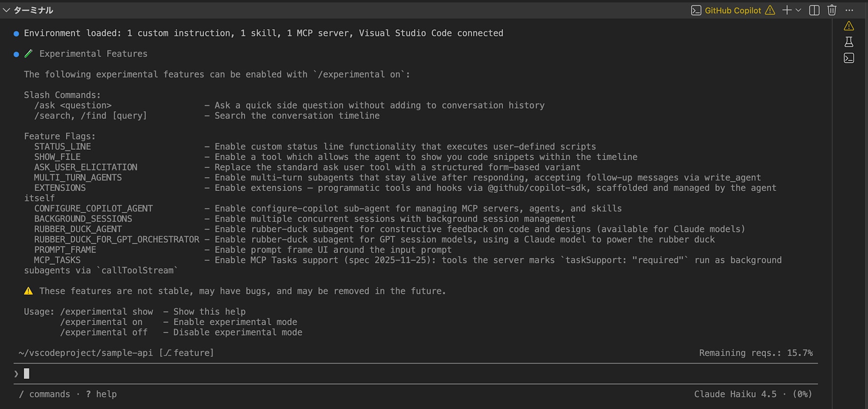
Task: Click the Remaining reqs. 15.7% indicator
Action: pos(756,353)
